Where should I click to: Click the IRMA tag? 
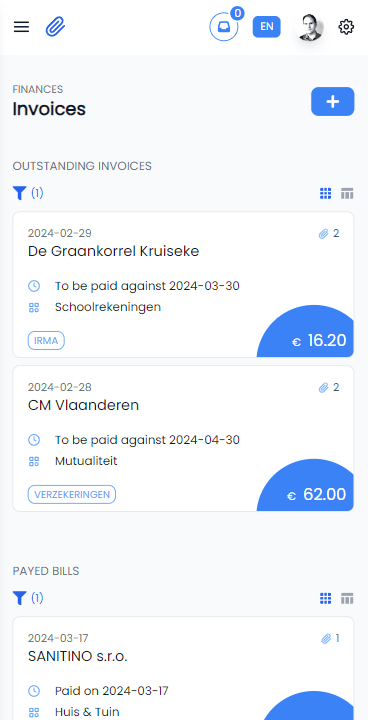[46, 341]
